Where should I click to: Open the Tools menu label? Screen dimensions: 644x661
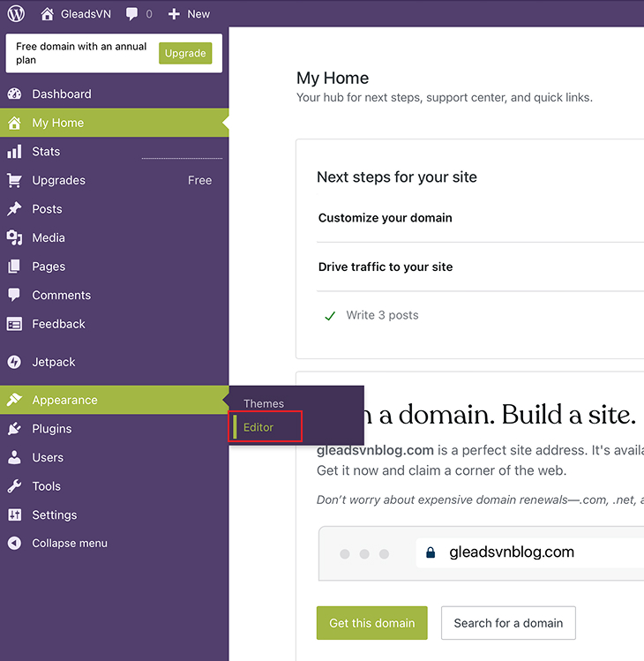point(47,486)
